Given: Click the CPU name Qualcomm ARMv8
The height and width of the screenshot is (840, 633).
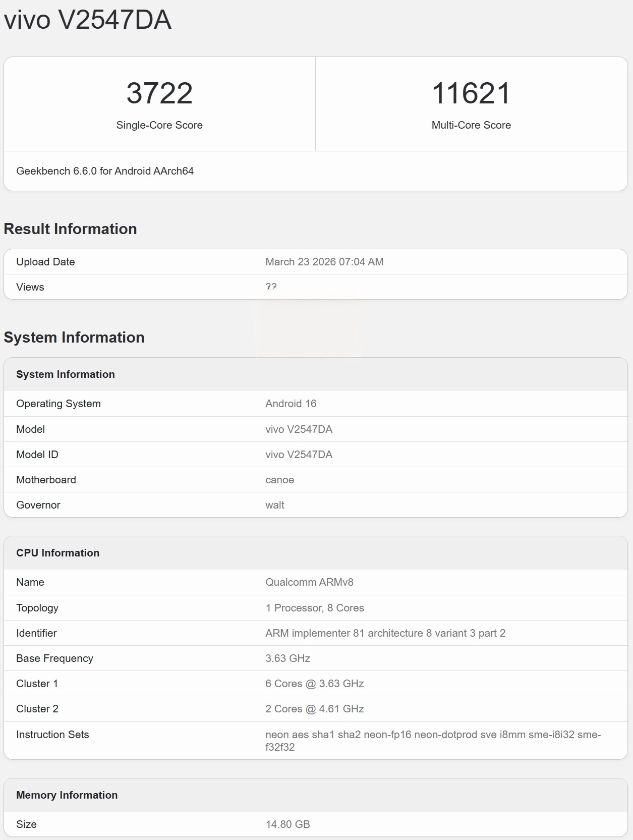Looking at the screenshot, I should [x=309, y=582].
